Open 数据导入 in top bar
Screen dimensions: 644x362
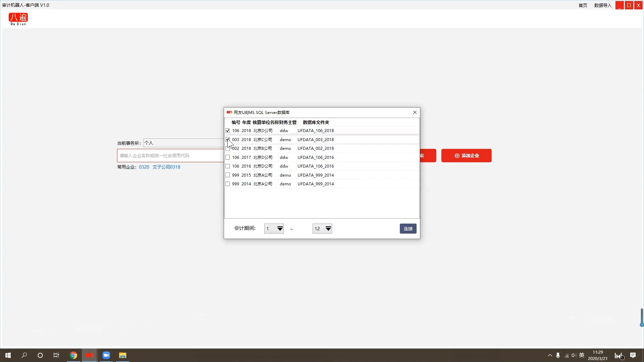(603, 5)
